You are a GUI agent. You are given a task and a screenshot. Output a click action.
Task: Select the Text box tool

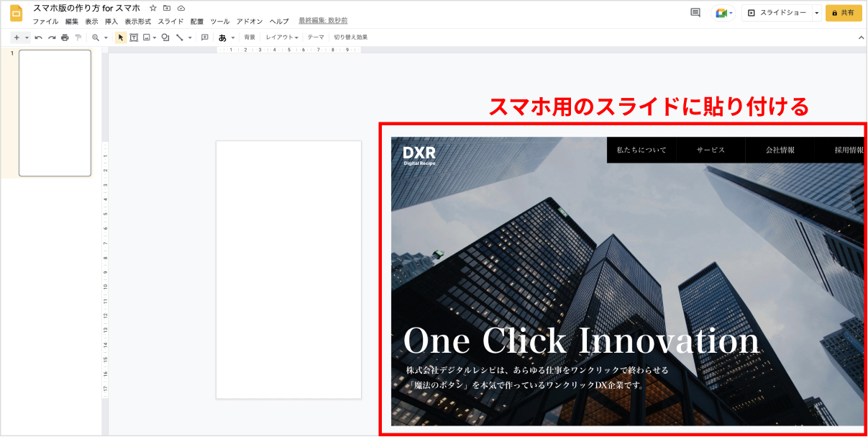click(134, 37)
